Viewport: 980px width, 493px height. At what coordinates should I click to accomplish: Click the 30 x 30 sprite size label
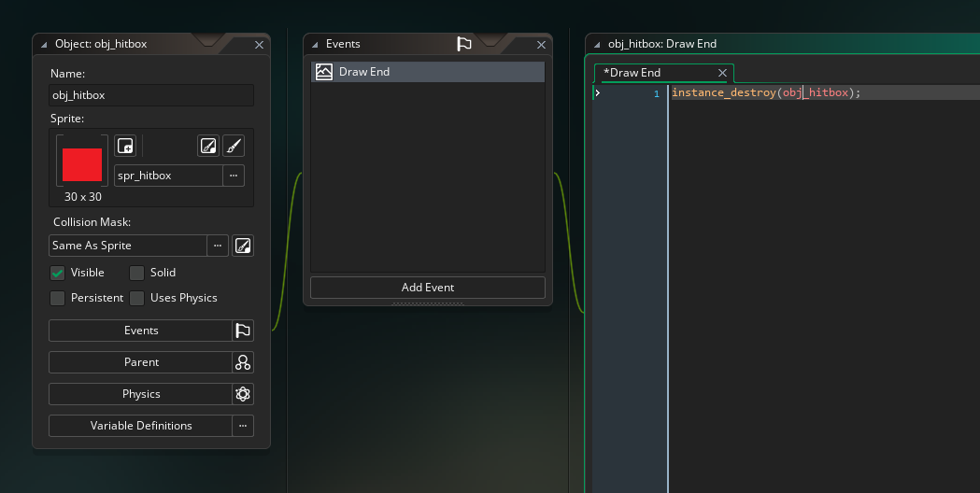82,197
